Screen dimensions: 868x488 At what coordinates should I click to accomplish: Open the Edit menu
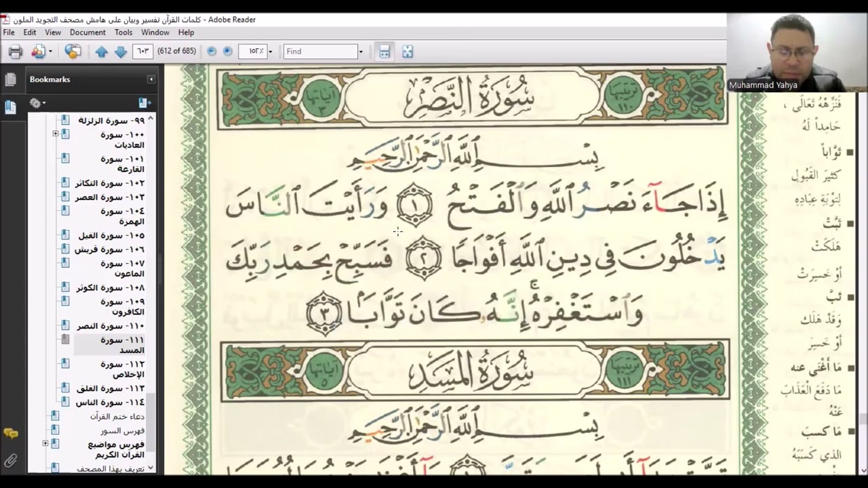click(x=30, y=33)
